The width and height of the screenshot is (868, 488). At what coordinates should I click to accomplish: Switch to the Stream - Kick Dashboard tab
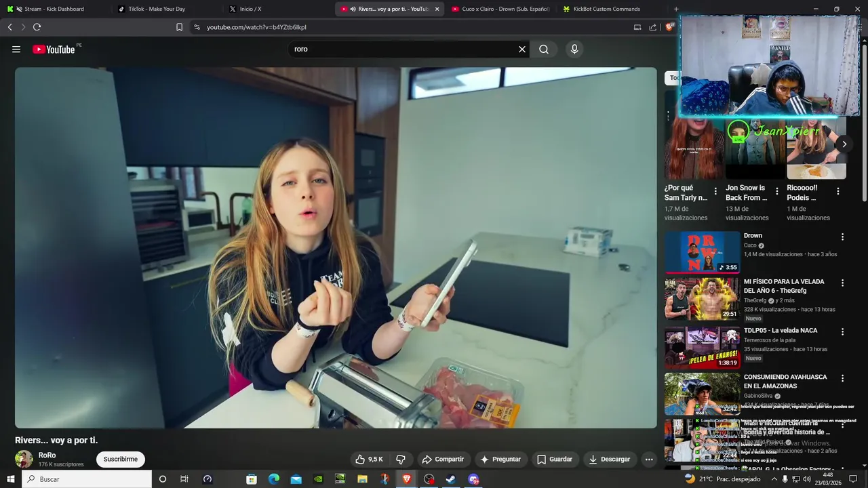[54, 9]
